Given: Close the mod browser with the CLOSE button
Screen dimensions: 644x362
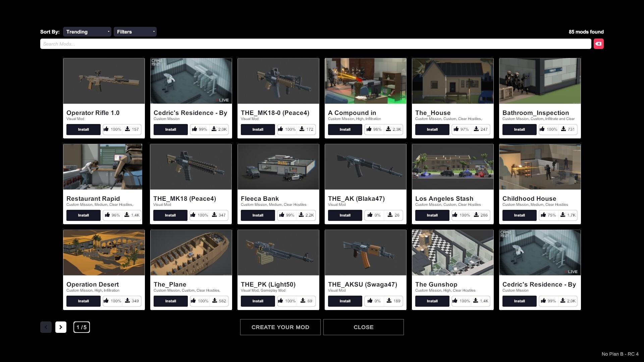Looking at the screenshot, I should pyautogui.click(x=364, y=327).
